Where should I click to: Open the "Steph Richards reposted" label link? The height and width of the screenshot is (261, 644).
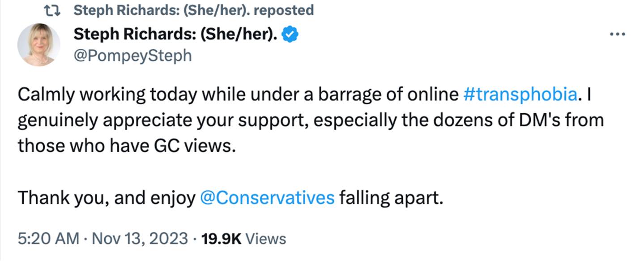(x=193, y=10)
